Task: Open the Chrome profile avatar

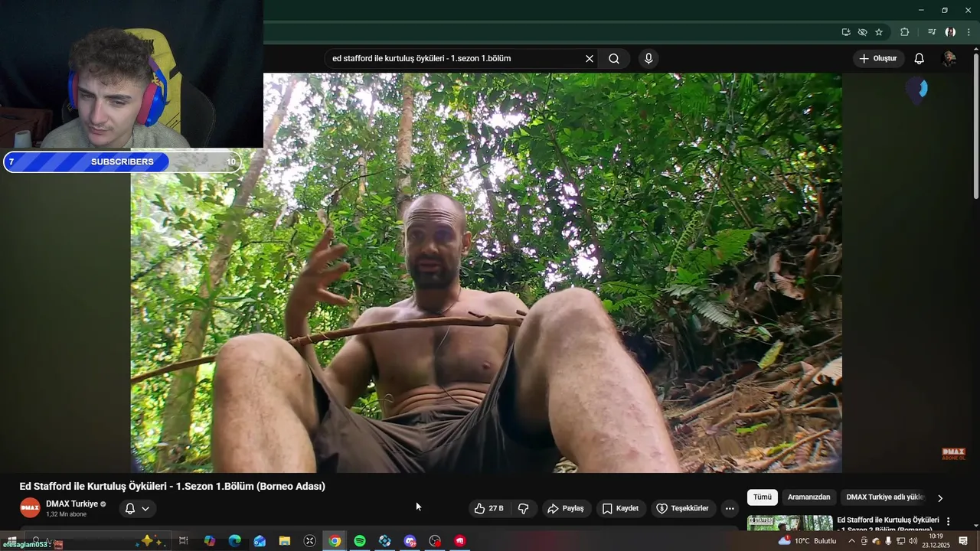Action: point(950,32)
